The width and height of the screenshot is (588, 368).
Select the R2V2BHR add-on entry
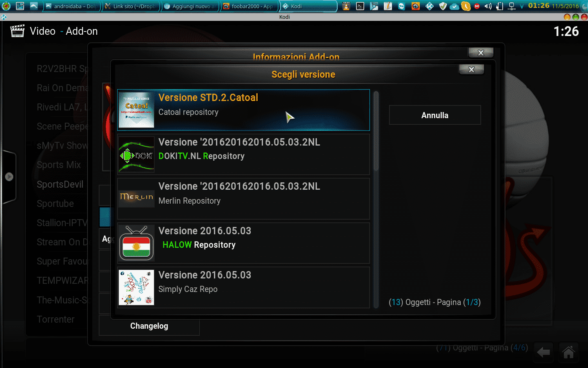tap(62, 69)
